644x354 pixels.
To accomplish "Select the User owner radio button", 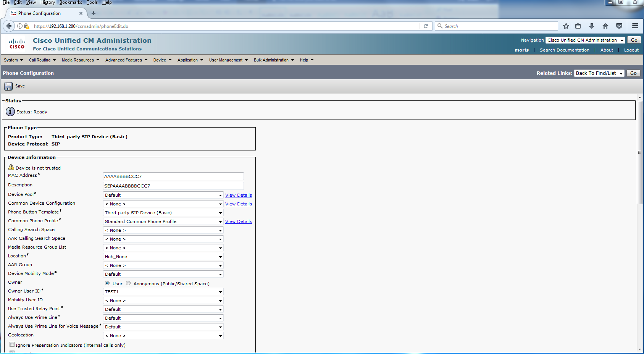I will [x=107, y=283].
